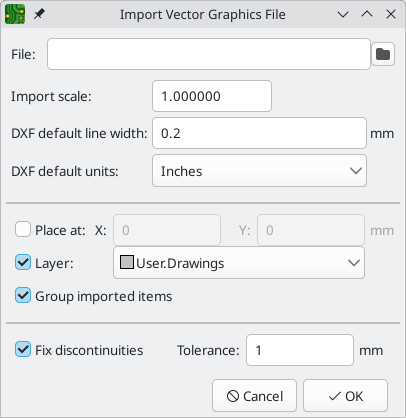Toggle Fix discontinuities checkbox
Screen dimensions: 406x418
(23, 350)
